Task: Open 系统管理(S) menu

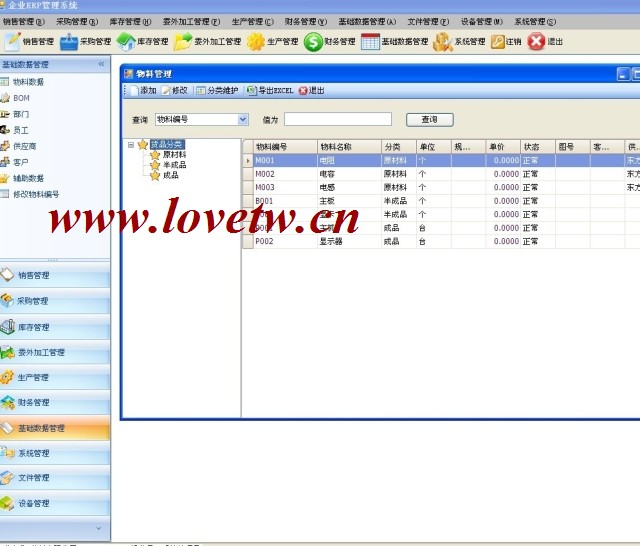Action: pos(535,22)
